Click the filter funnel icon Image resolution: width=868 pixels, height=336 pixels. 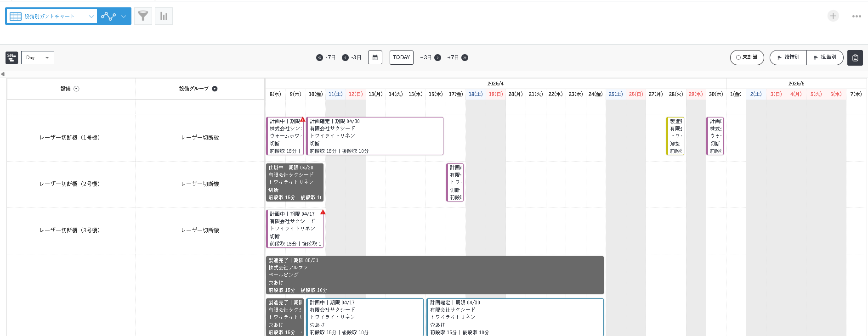(x=143, y=16)
